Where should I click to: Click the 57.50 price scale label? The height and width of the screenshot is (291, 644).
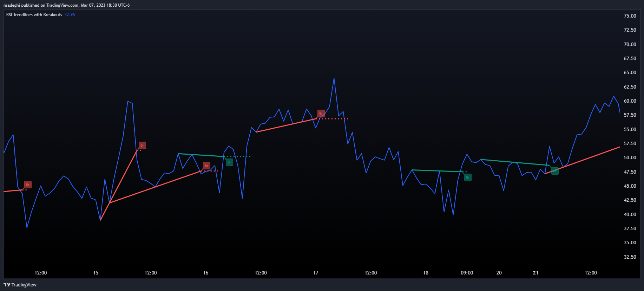[630, 115]
